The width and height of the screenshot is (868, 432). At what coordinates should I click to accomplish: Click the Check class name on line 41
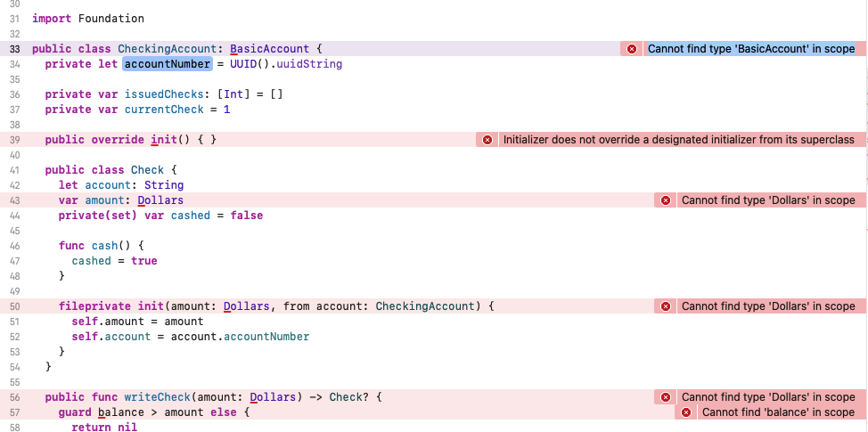tap(147, 170)
